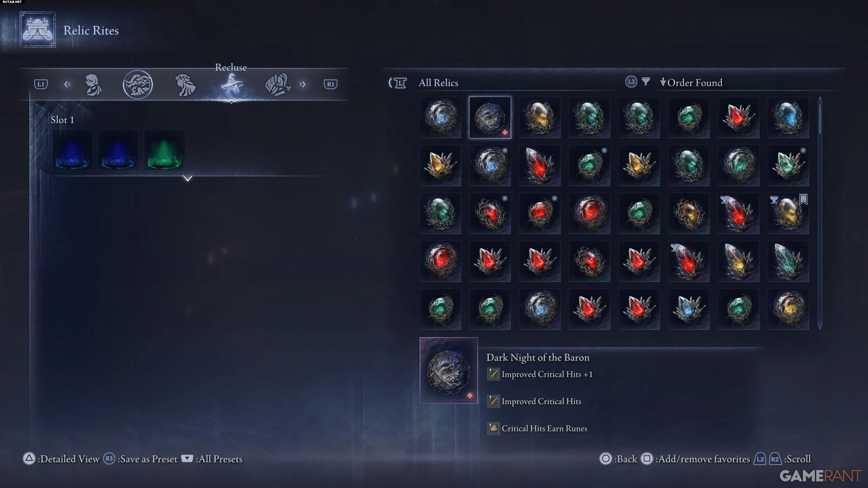Click the Relic Rites altar icon
This screenshot has width=868, height=488.
tap(37, 30)
